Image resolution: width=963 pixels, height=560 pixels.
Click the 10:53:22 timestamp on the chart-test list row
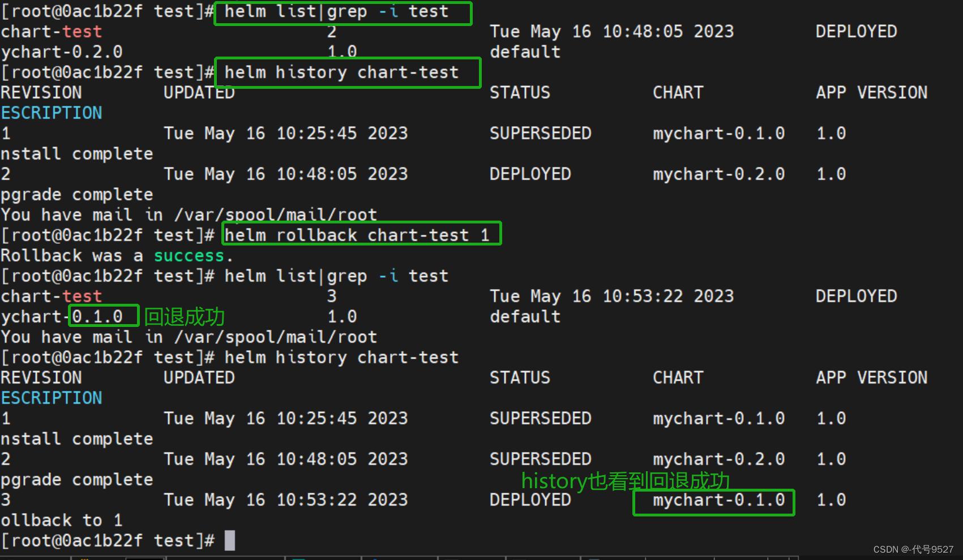(x=643, y=296)
